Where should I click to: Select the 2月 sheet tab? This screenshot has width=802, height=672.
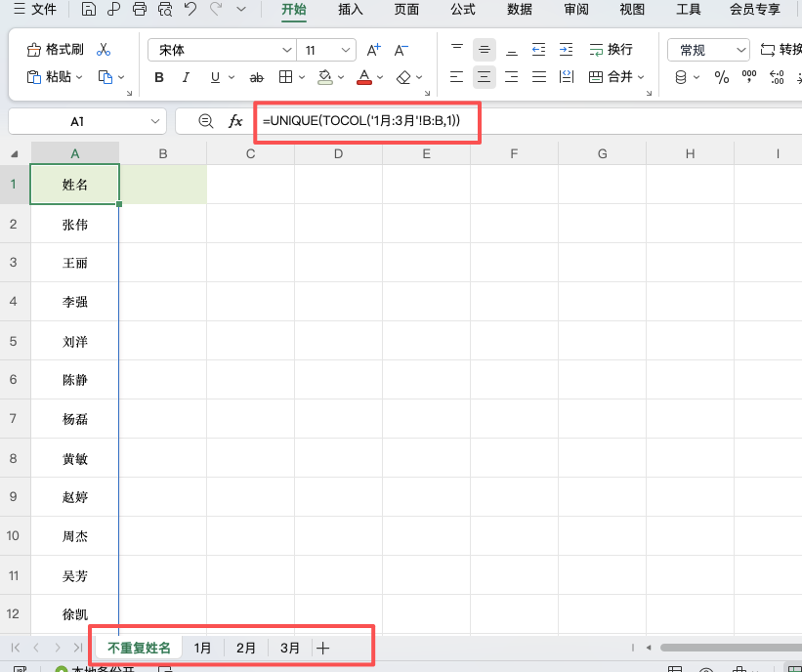click(x=246, y=648)
